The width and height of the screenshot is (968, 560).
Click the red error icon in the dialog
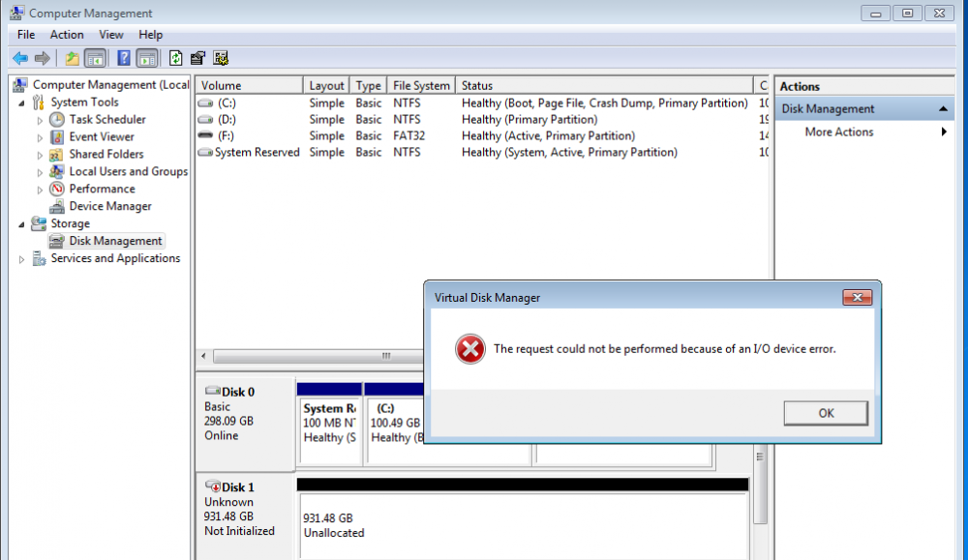tap(470, 349)
